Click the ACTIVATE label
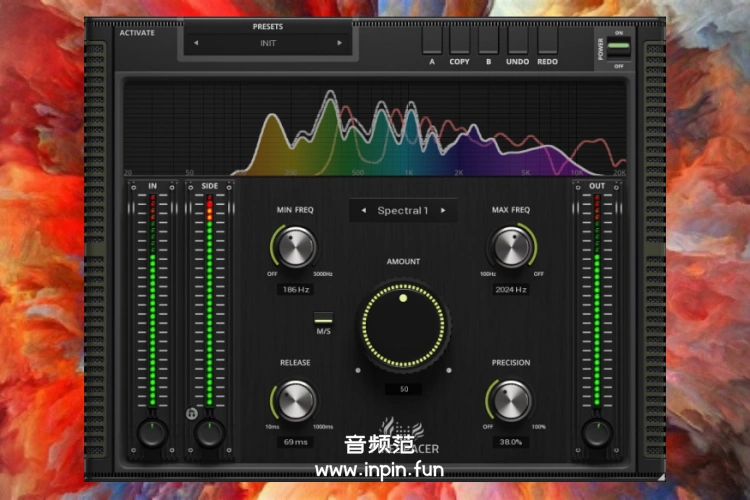 pos(137,33)
